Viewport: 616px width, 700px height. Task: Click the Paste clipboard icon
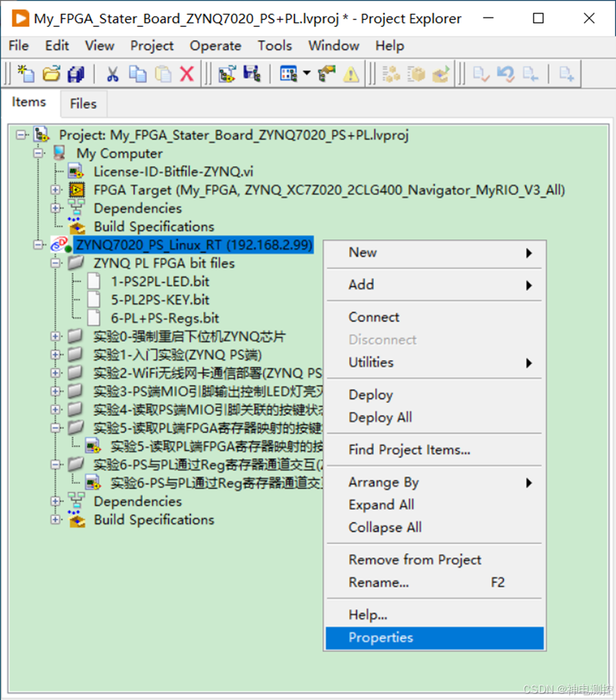click(x=163, y=74)
